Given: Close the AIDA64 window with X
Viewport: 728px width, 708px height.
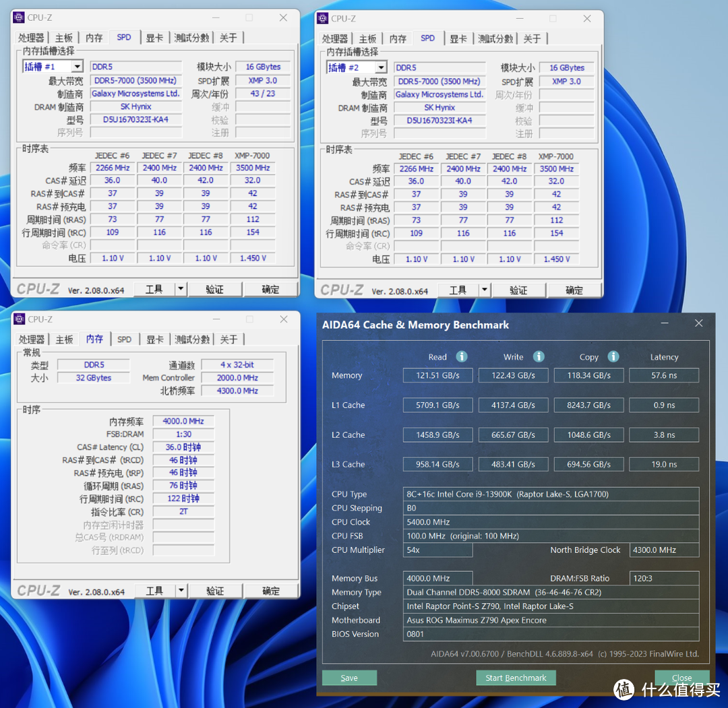Looking at the screenshot, I should (x=698, y=323).
